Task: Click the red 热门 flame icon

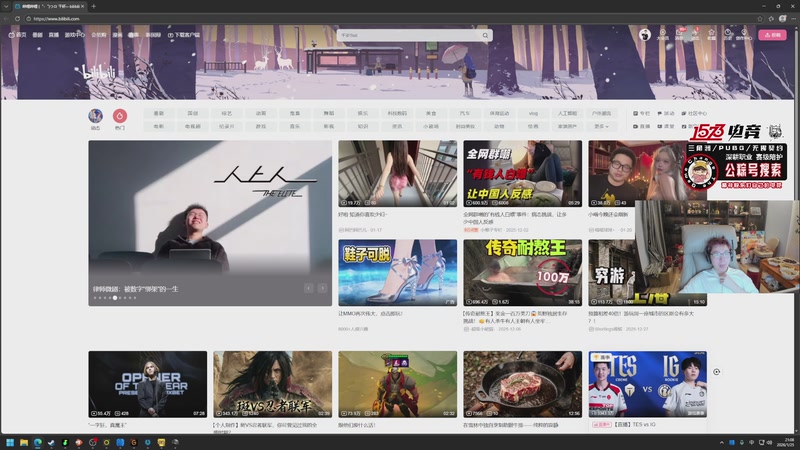Action: click(x=119, y=116)
